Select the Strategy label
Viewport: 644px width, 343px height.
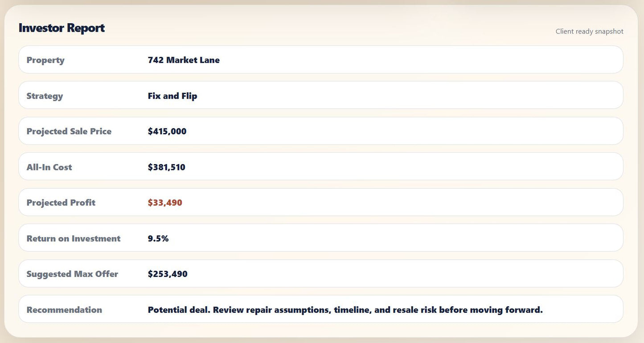(x=45, y=96)
